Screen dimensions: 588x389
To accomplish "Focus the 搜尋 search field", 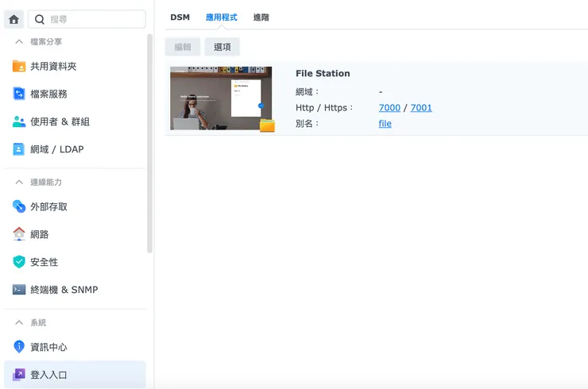I will tap(87, 19).
